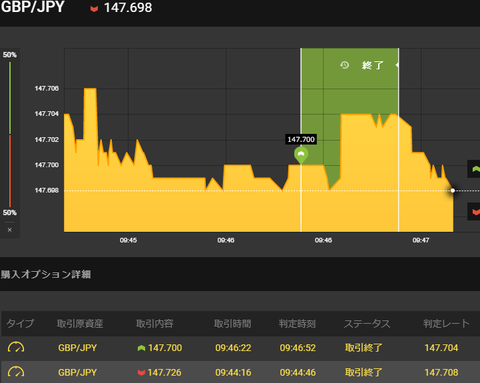Click the judgment rate 147.708

(x=441, y=372)
